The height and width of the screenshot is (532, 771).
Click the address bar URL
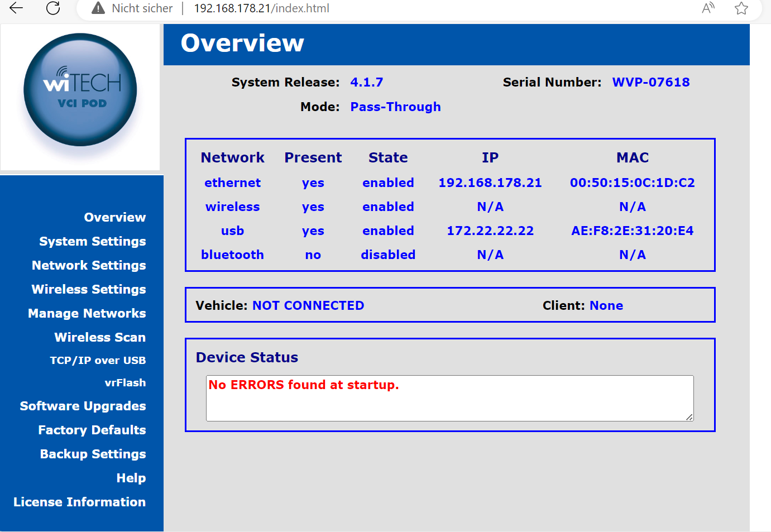[x=261, y=8]
